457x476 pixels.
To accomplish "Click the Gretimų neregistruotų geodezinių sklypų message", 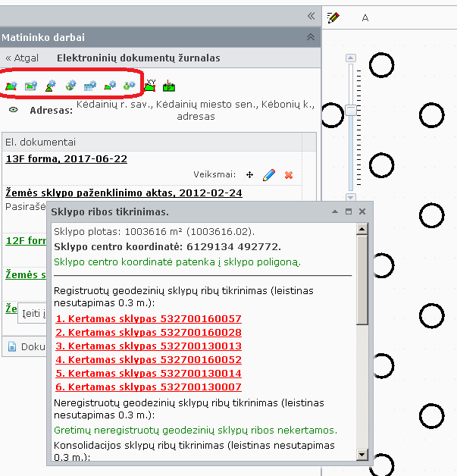I will [196, 431].
